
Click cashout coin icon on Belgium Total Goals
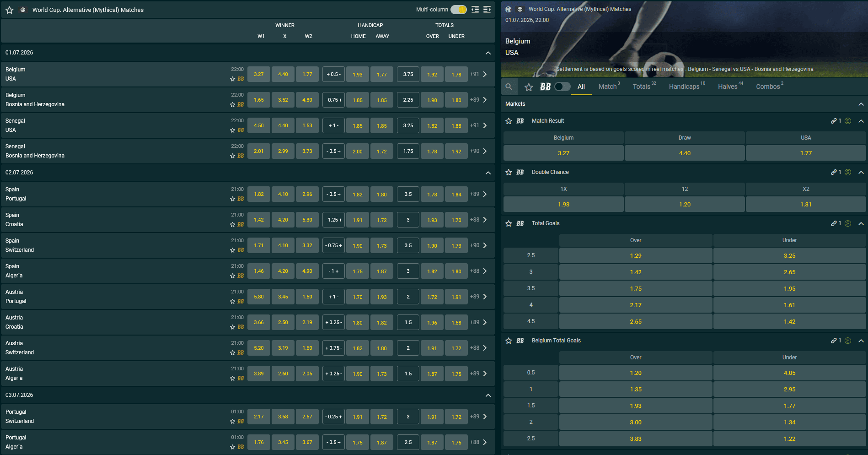[848, 341]
